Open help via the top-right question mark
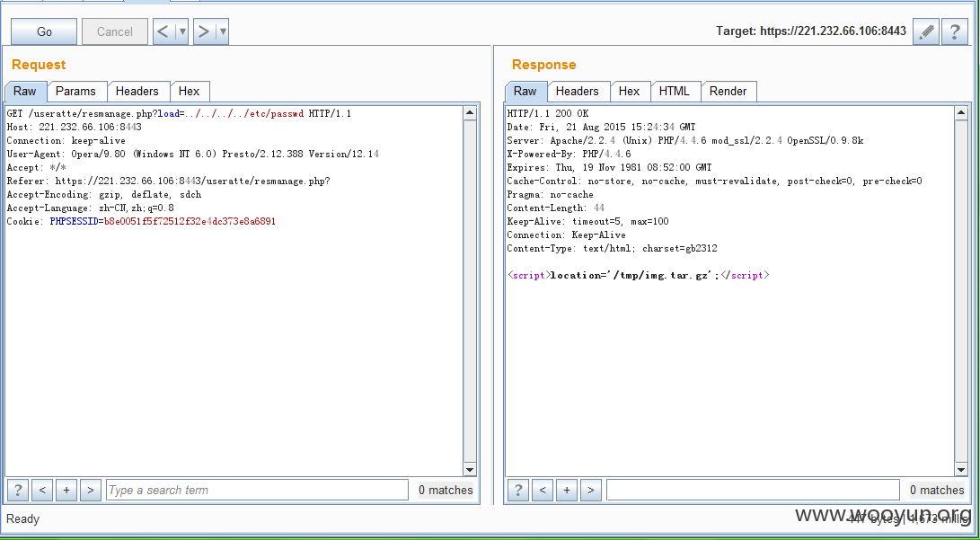The width and height of the screenshot is (980, 540). pos(954,31)
